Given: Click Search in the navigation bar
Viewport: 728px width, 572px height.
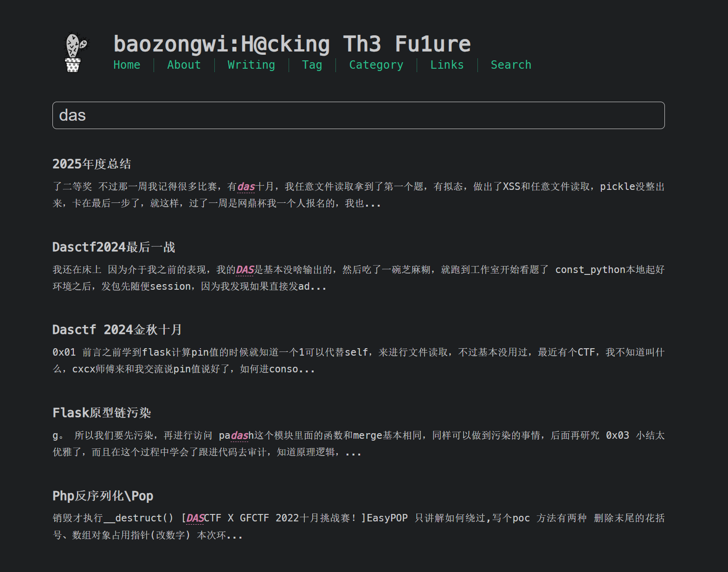Looking at the screenshot, I should tap(510, 65).
